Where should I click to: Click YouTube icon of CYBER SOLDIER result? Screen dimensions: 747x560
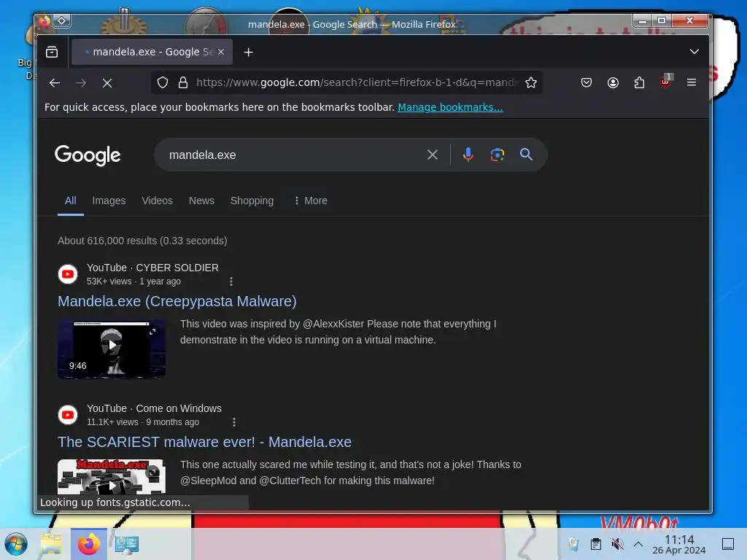pos(68,274)
